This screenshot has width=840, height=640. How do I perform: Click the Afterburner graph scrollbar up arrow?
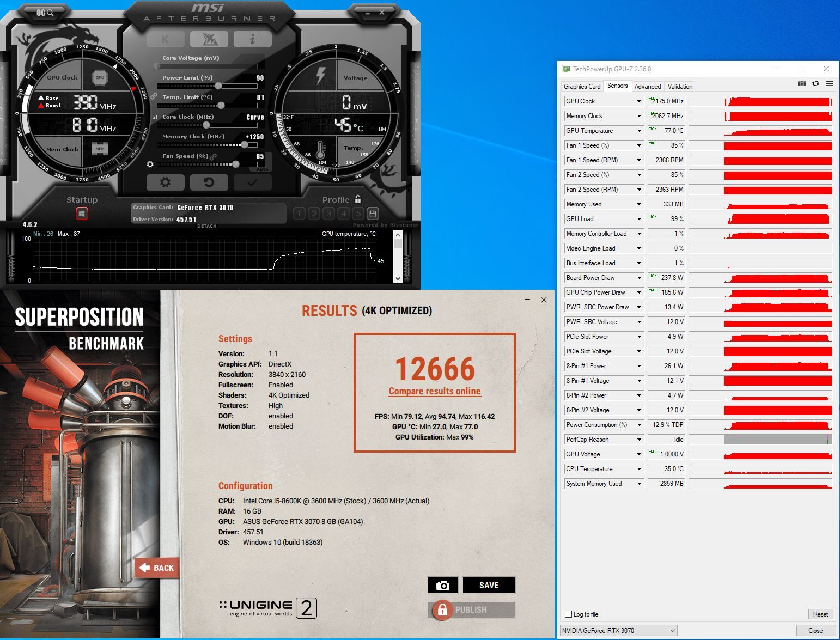398,235
